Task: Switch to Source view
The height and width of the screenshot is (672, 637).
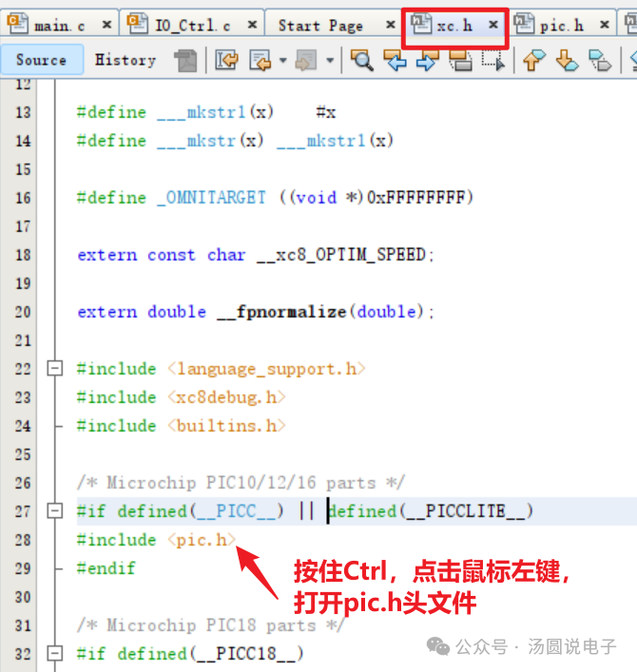Action: coord(42,60)
